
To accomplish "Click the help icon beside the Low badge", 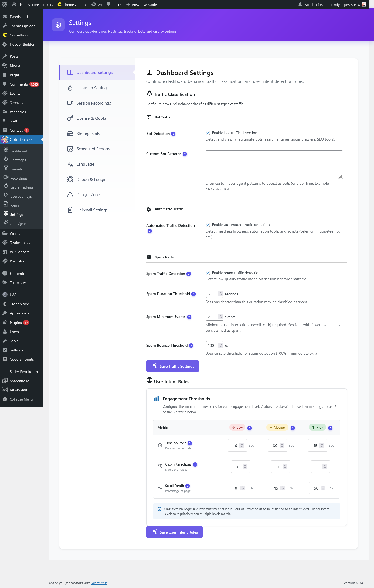I will coord(250,428).
